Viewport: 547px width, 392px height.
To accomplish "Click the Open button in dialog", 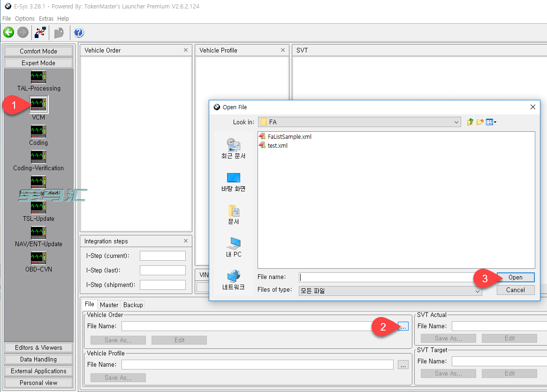I will tap(516, 277).
